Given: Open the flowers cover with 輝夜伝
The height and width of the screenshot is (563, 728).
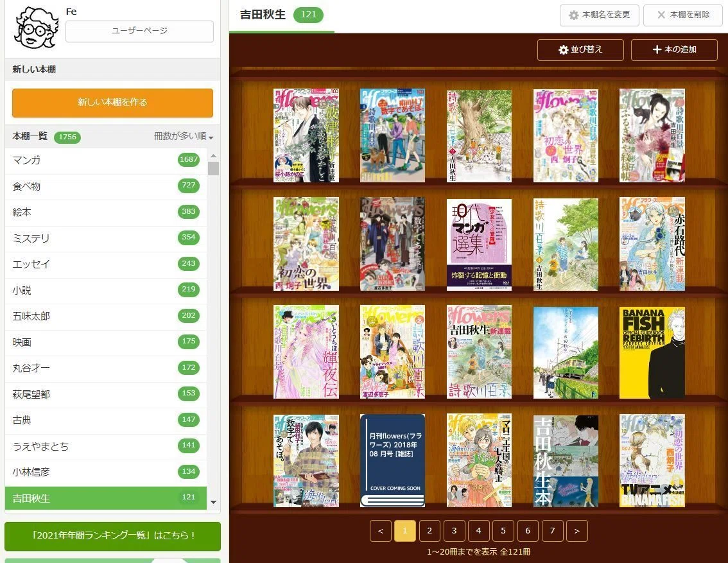Looking at the screenshot, I should click(306, 352).
